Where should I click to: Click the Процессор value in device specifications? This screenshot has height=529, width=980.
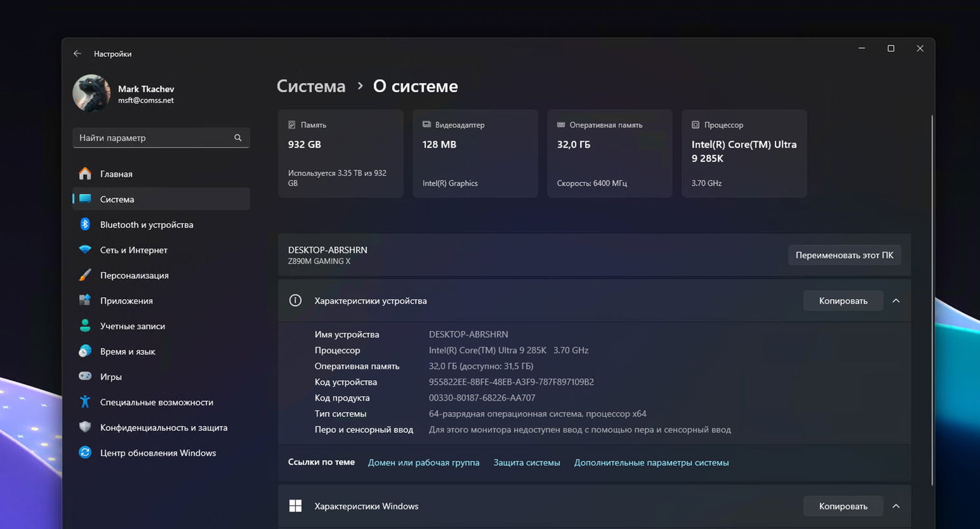[508, 350]
